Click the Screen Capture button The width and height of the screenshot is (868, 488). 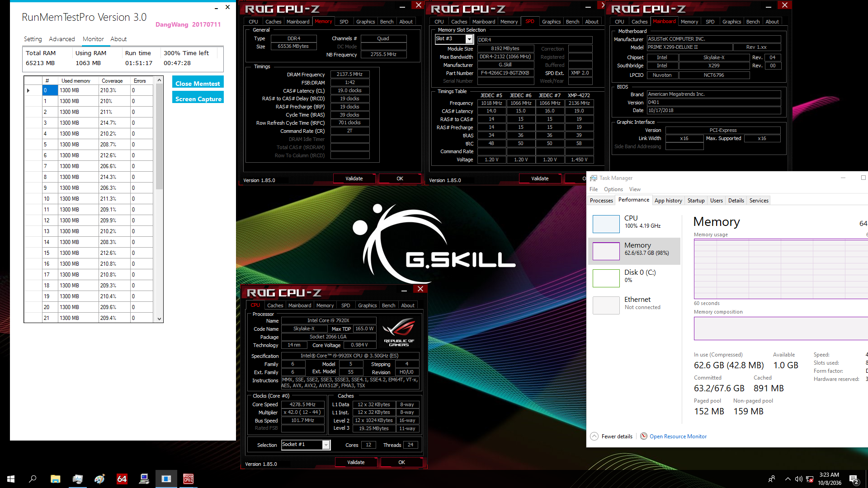click(x=198, y=98)
